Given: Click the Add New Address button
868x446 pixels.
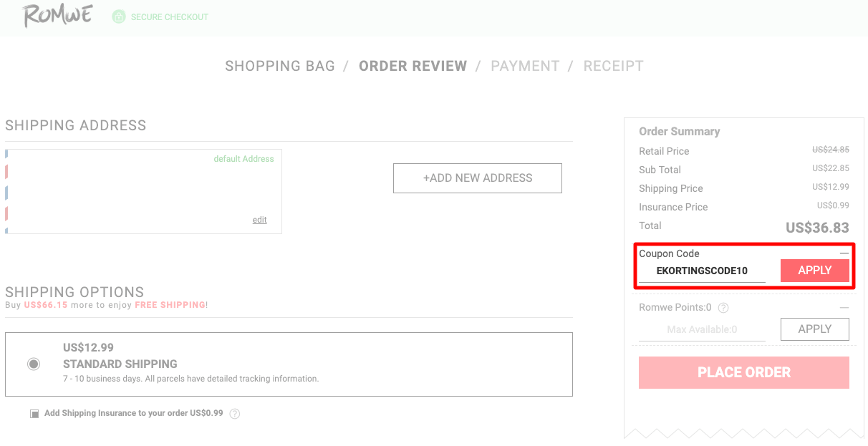Looking at the screenshot, I should click(x=478, y=178).
